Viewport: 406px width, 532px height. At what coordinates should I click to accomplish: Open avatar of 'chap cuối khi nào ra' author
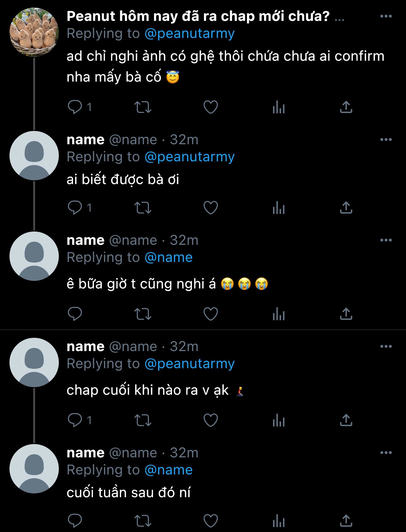34,362
